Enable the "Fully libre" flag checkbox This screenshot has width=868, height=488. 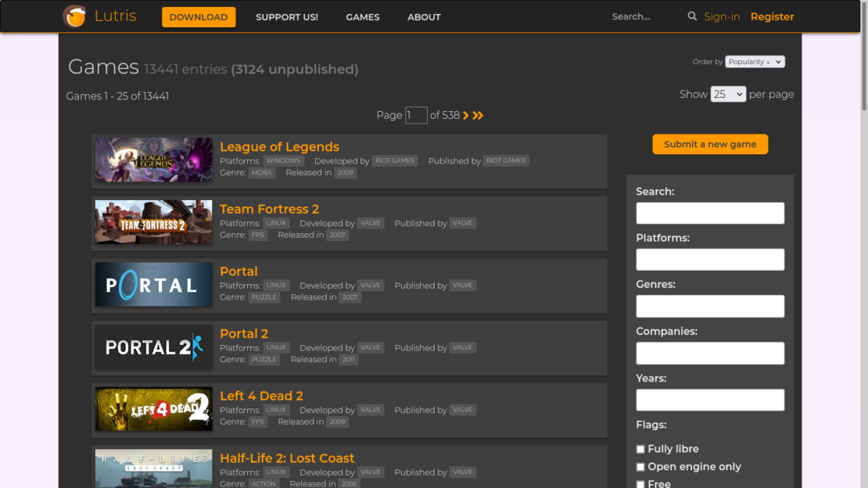(640, 448)
